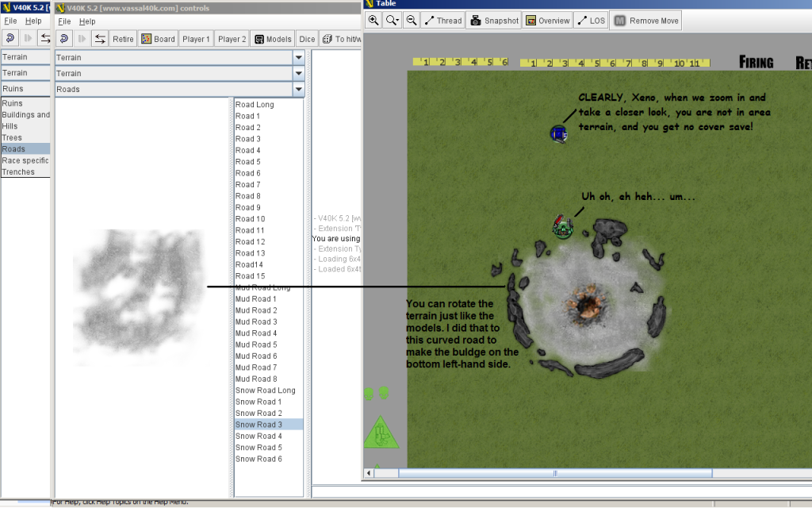Open Help menu in the leftmost V40K window
This screenshot has width=812, height=508.
(x=33, y=21)
